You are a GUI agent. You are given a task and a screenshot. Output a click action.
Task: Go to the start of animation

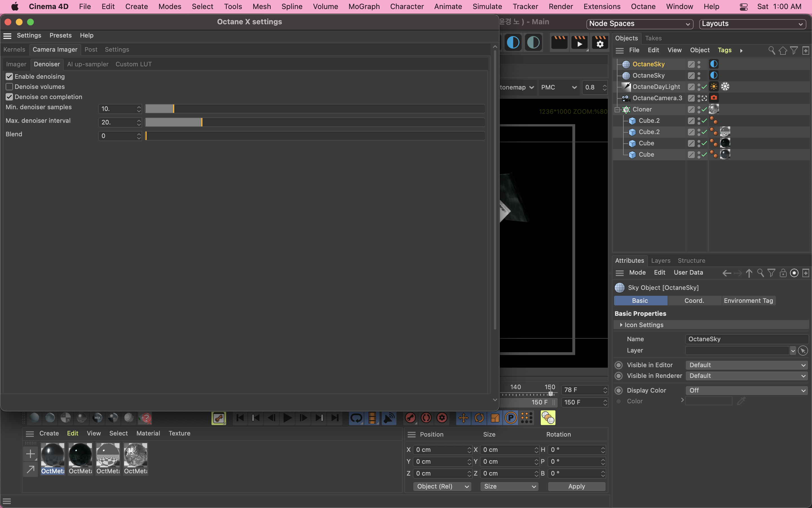point(240,418)
